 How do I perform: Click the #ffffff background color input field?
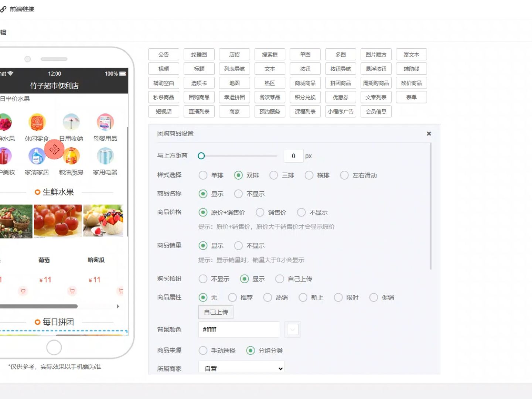tap(239, 329)
